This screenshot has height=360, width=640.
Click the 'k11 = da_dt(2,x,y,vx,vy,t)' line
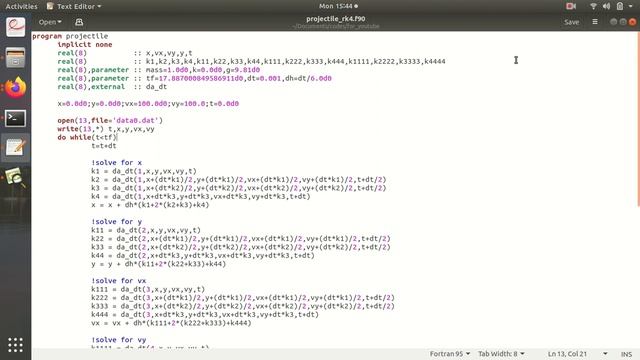[146, 230]
